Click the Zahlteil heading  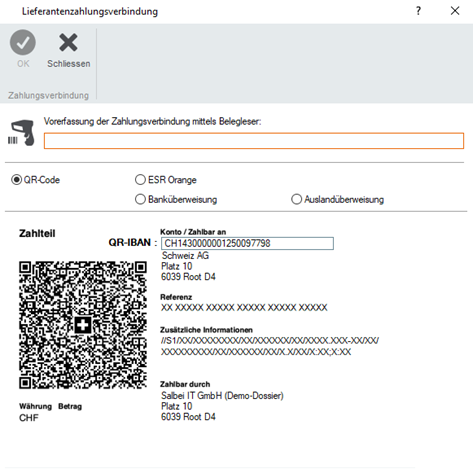(x=37, y=233)
